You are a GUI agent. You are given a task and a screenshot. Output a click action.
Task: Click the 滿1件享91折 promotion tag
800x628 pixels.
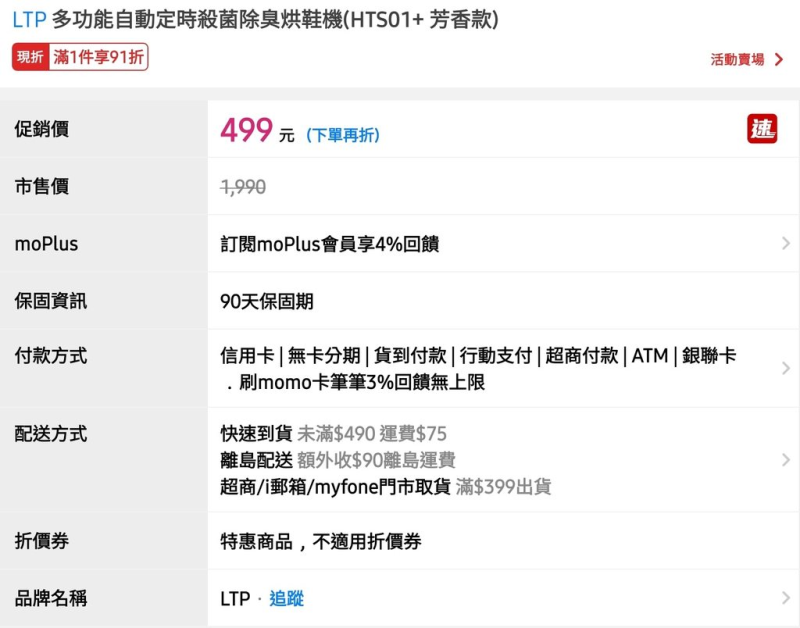pyautogui.click(x=98, y=58)
